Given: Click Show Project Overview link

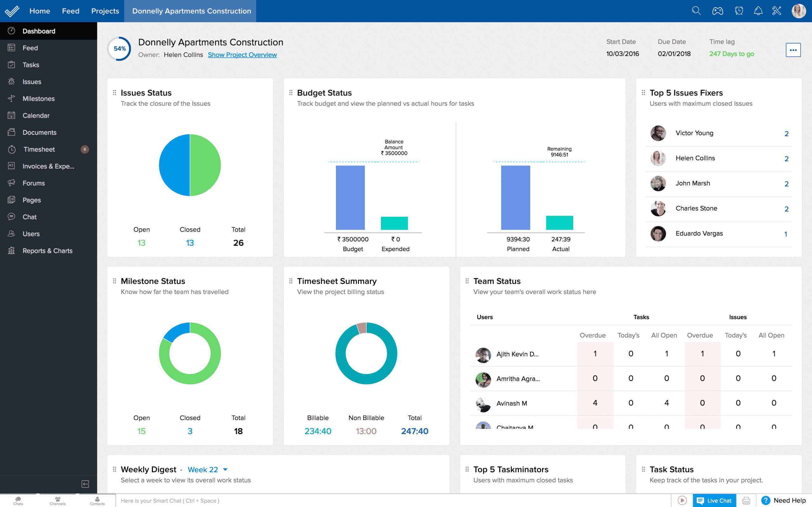Looking at the screenshot, I should (x=242, y=54).
